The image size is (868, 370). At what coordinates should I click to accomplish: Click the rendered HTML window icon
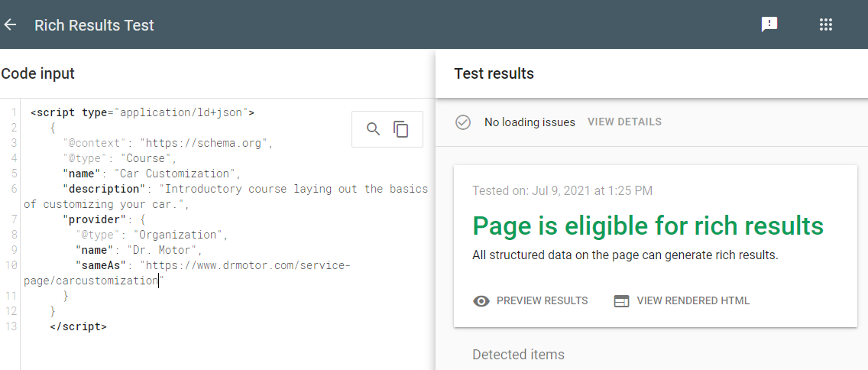tap(621, 301)
